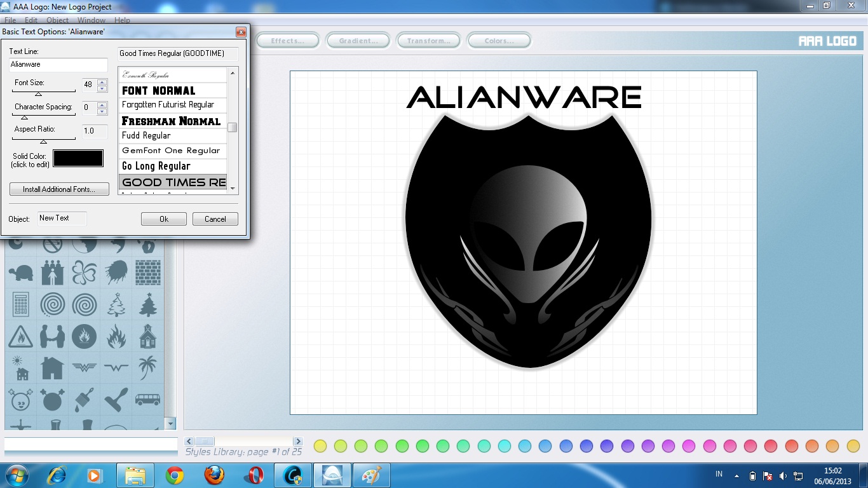
Task: Pick the sun over small house icon
Action: (21, 368)
